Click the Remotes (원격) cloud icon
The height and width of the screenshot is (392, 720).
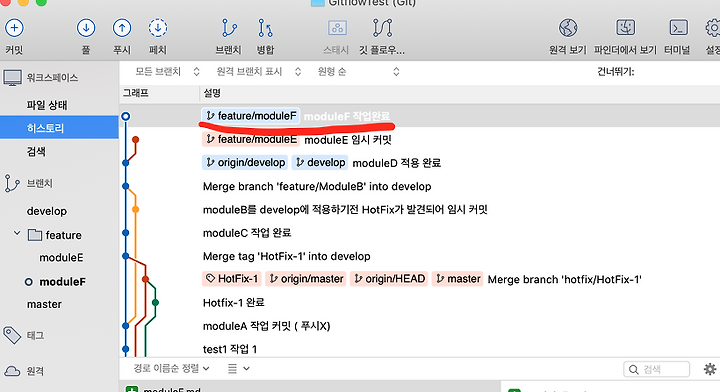[x=12, y=371]
